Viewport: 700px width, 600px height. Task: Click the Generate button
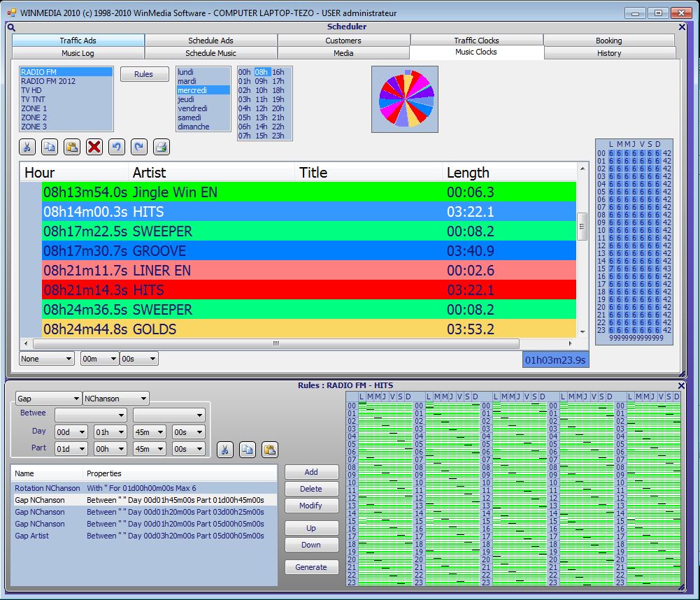coord(311,567)
